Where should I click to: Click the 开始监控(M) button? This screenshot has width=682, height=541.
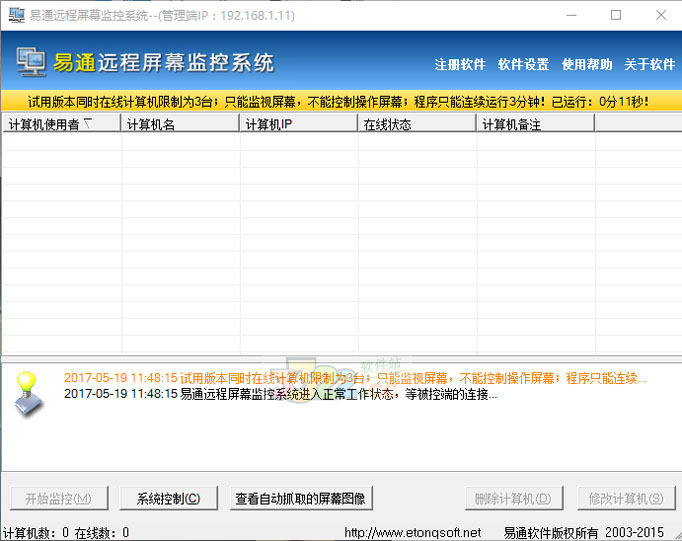[59, 498]
